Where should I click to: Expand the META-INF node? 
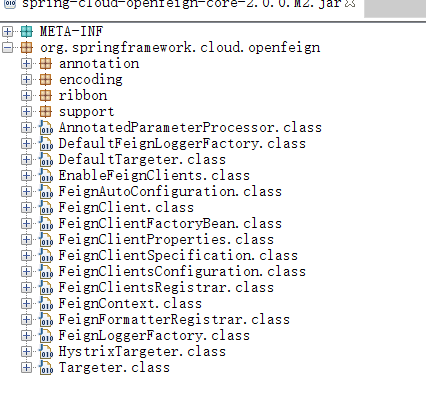click(x=7, y=32)
